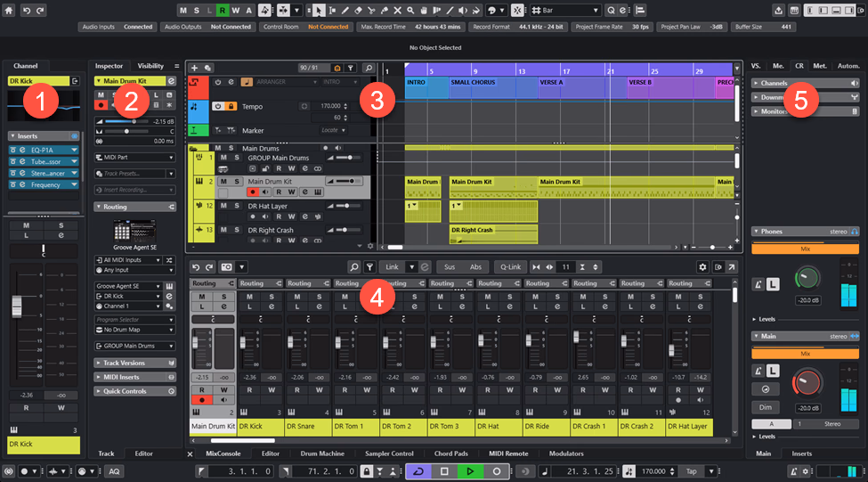Select the Zoom magnifier tool

pos(410,10)
